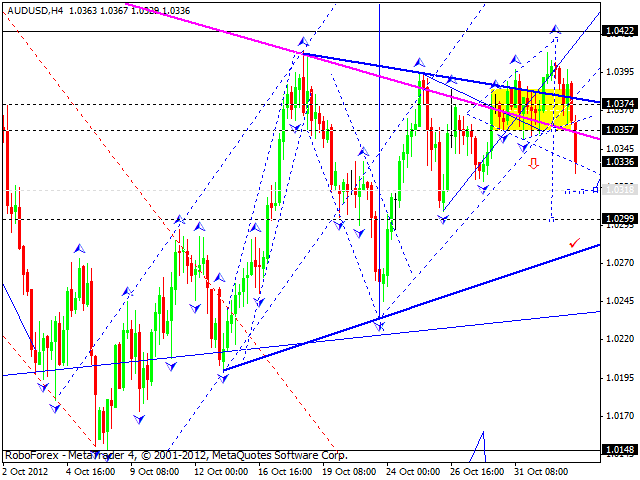Select the 1.0357 price level label
Viewport: 640px width, 480px height.
coord(620,130)
